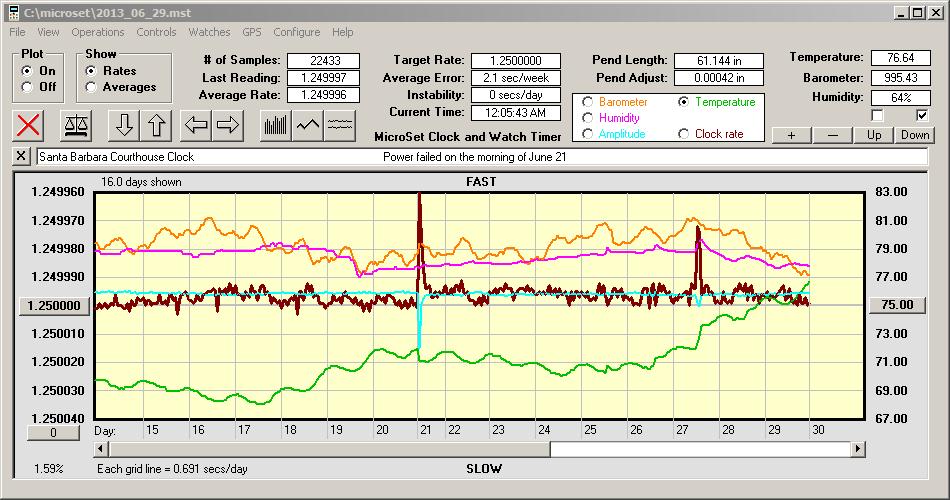The height and width of the screenshot is (500, 950).
Task: Click the 75.00 right axis button
Action: point(897,305)
